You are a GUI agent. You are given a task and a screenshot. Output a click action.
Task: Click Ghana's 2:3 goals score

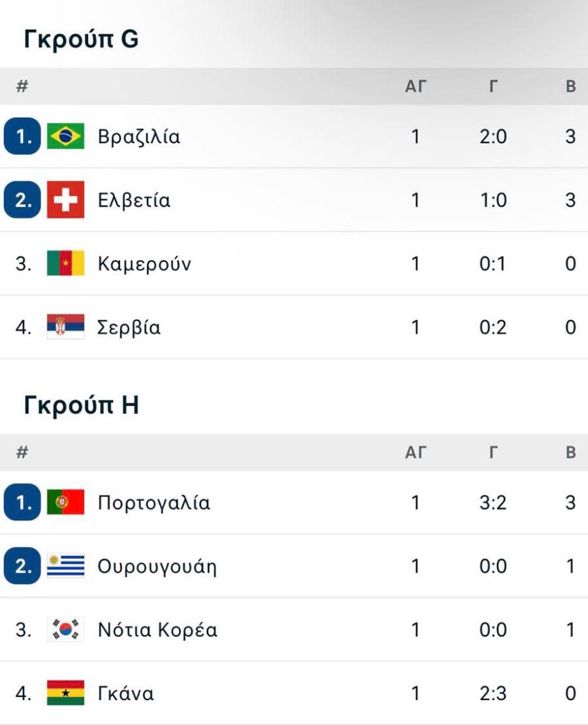(x=493, y=694)
